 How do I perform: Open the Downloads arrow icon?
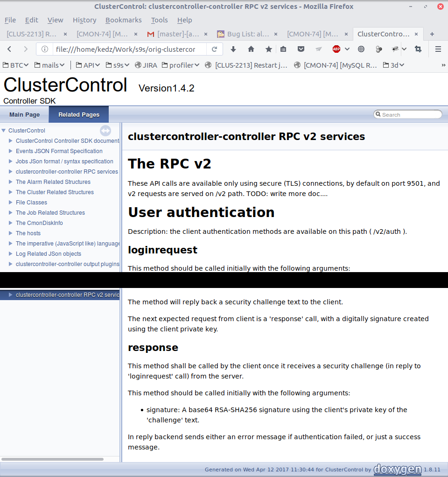(233, 49)
